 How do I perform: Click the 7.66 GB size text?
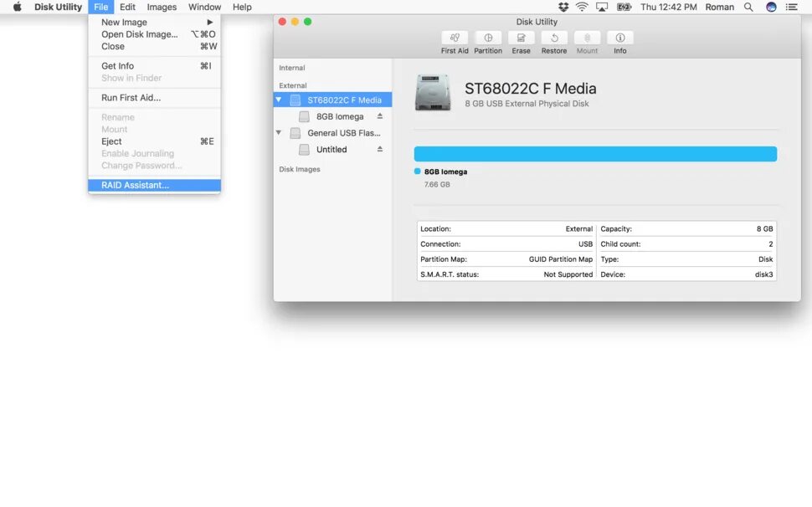pos(437,184)
